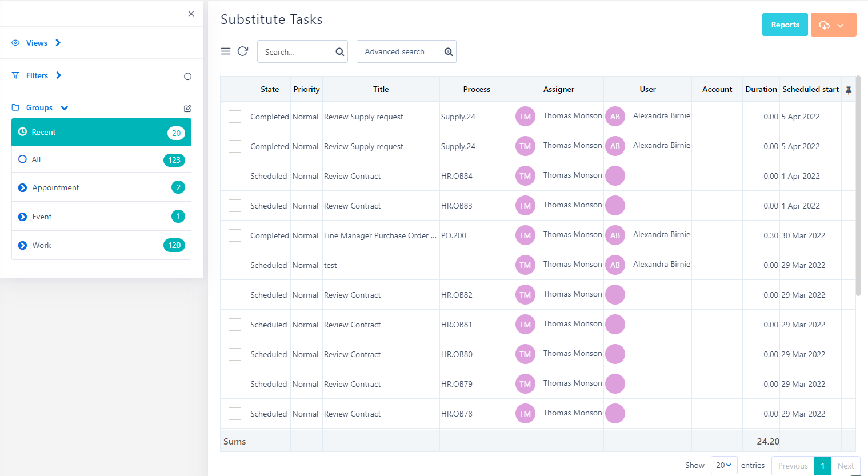This screenshot has width=868, height=476.
Task: Click the edit groups pencil icon
Action: click(187, 108)
